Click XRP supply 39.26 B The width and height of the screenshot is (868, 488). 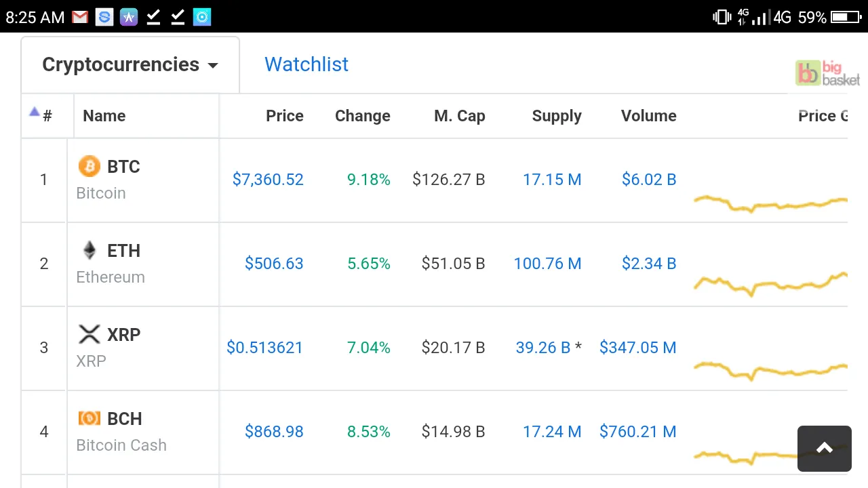(543, 348)
